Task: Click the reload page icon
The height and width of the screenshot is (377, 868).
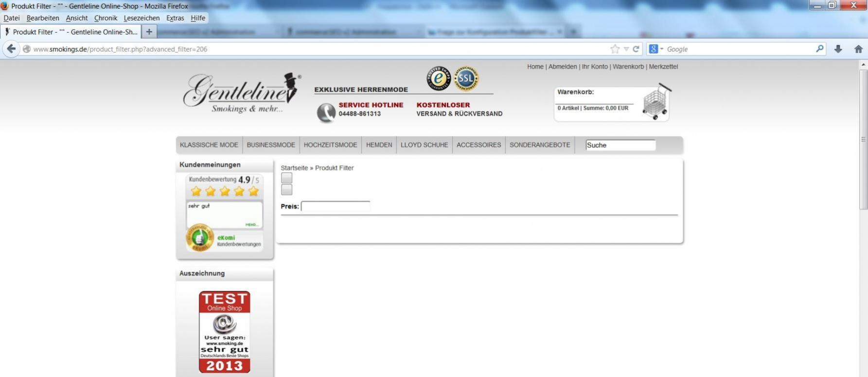Action: tap(636, 49)
